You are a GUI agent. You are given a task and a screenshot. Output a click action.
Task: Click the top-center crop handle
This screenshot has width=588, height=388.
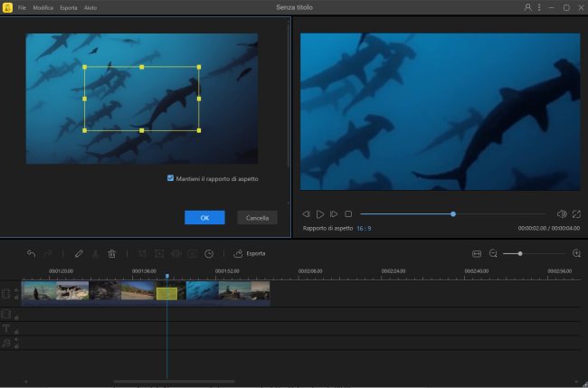pos(142,67)
